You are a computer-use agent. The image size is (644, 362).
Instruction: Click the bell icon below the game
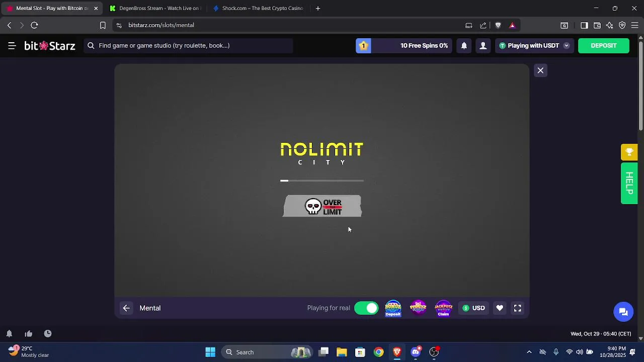(9, 334)
